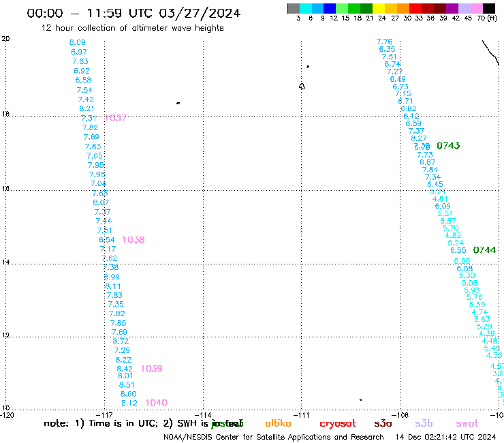This screenshot has width=504, height=443.
Task: Click the date title 00:00 – 11:59 UTC 03/27/2024
Action: click(x=133, y=13)
